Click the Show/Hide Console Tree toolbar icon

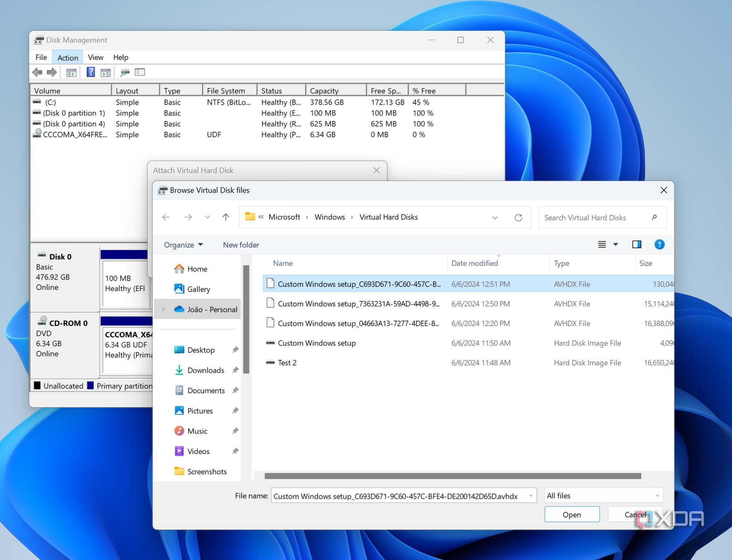click(71, 72)
